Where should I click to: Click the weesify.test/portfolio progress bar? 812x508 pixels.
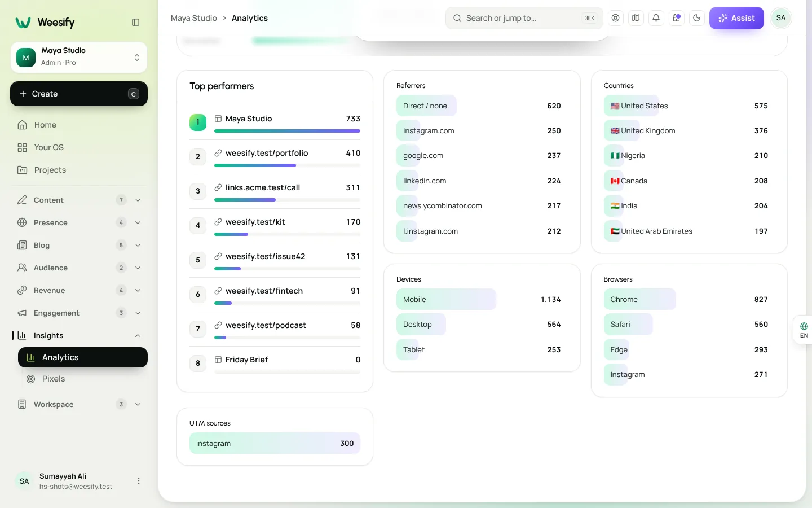click(287, 165)
